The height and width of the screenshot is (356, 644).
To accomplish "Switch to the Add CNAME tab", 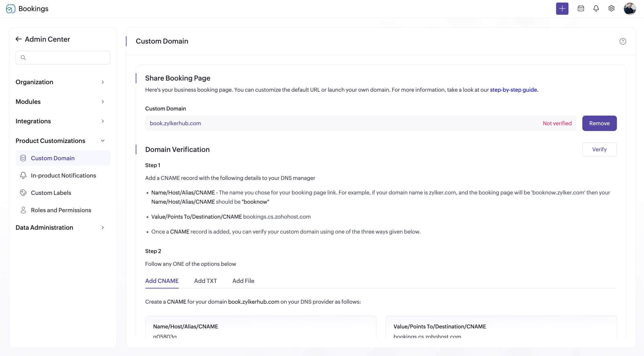I will click(162, 281).
